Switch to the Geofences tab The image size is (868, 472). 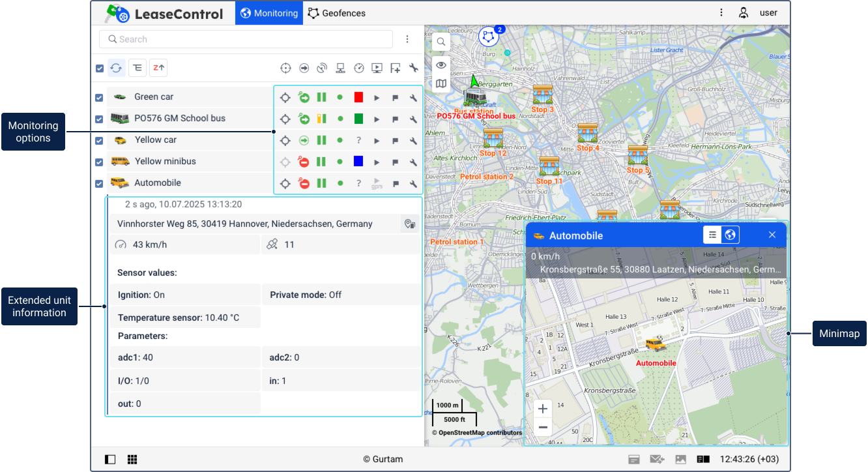coord(336,13)
